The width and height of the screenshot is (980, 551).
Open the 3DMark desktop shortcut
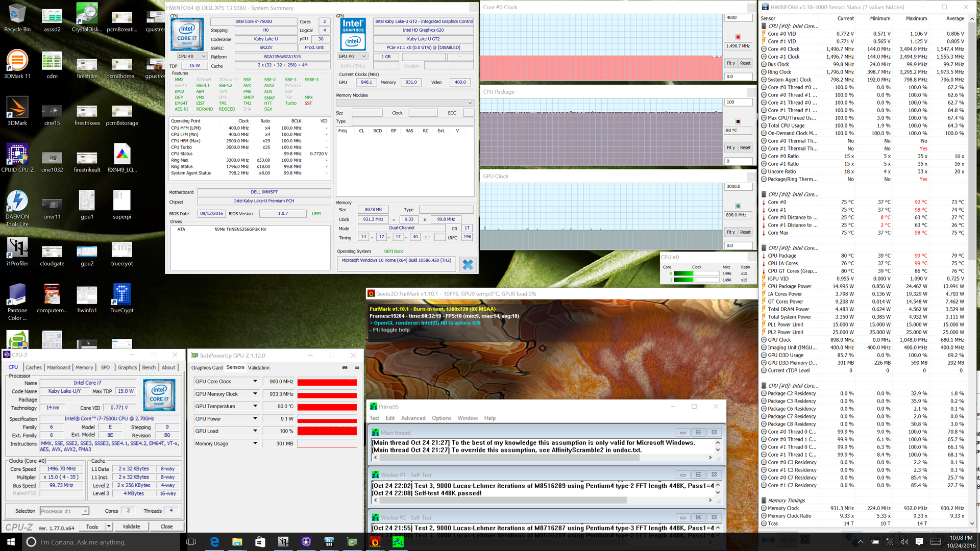click(x=17, y=111)
